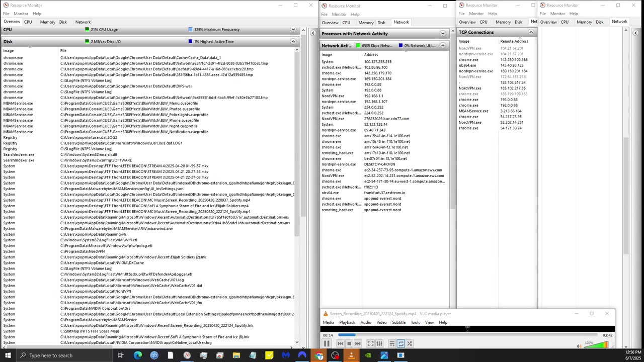Seek within the VLC progress bar
This screenshot has width=644, height=362.
tap(468, 335)
